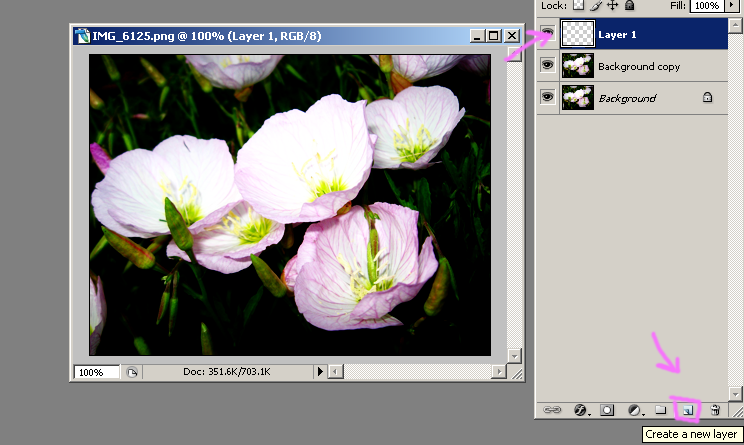Screen dimensions: 744x445
Task: Open the adjustment layer menu icon
Action: point(635,410)
